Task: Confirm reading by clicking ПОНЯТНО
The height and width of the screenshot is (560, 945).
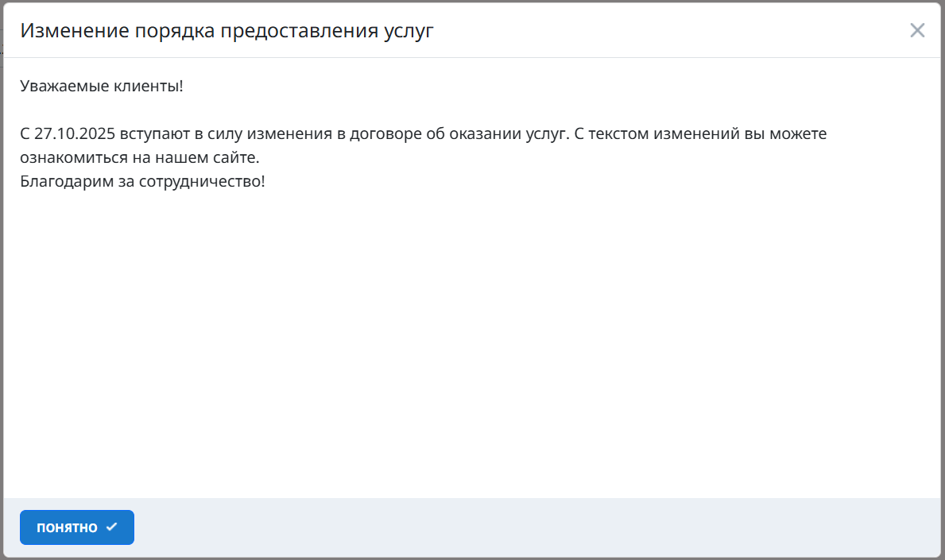Action: point(76,527)
